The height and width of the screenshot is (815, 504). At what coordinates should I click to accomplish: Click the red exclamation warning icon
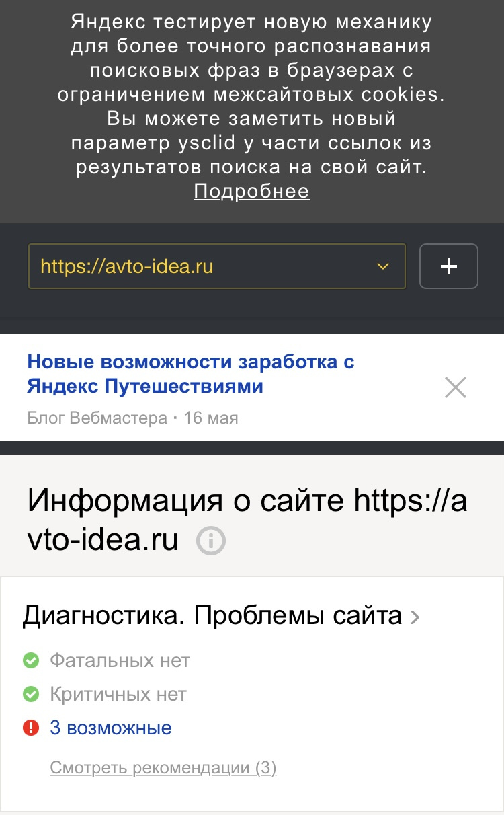pos(31,728)
